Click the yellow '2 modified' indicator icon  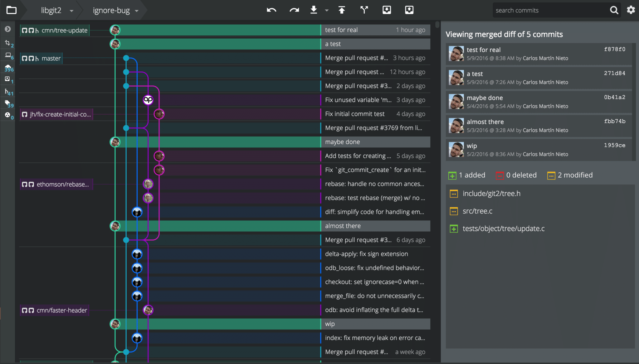pos(551,175)
